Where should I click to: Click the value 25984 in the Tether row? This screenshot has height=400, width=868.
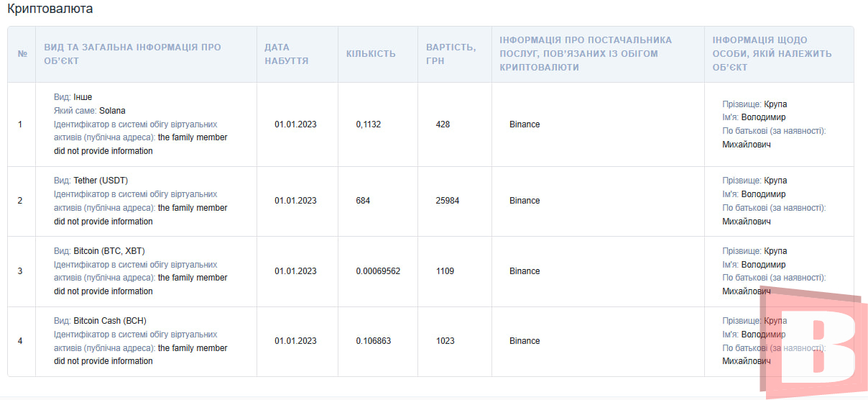[448, 201]
